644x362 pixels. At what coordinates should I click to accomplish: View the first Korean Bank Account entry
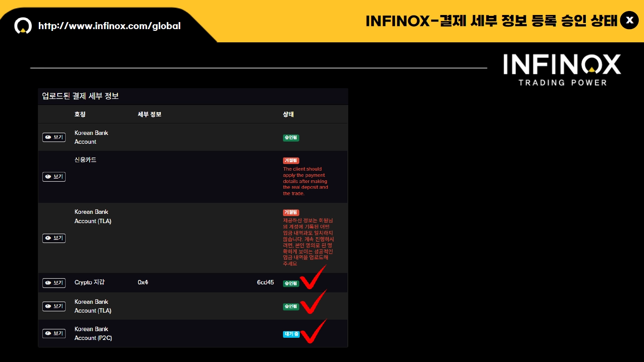(x=54, y=138)
